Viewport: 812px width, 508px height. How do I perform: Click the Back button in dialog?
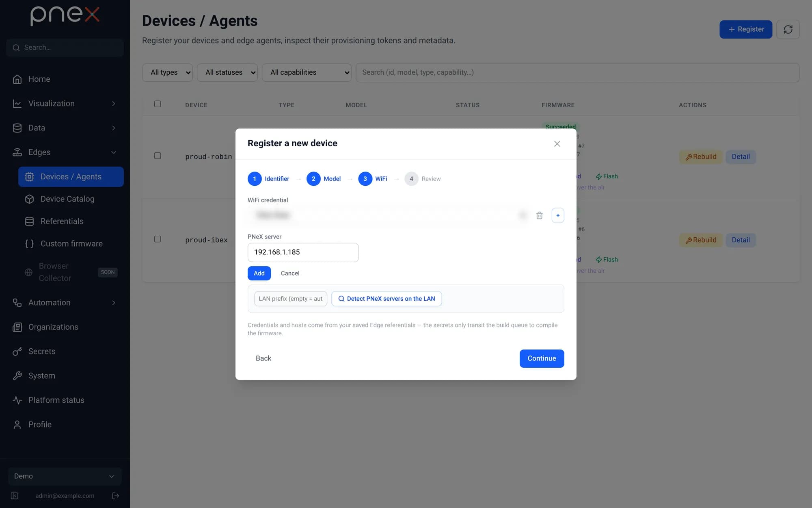tap(263, 358)
